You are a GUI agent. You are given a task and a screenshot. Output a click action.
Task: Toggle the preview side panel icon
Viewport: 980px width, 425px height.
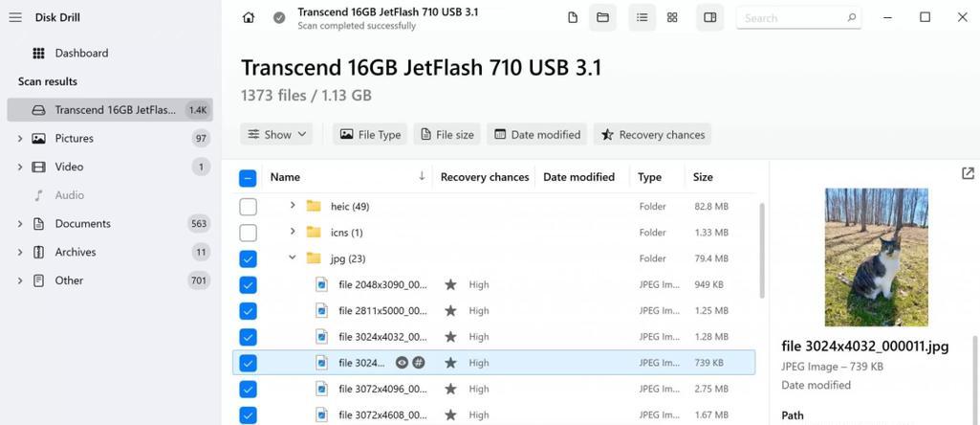click(710, 17)
